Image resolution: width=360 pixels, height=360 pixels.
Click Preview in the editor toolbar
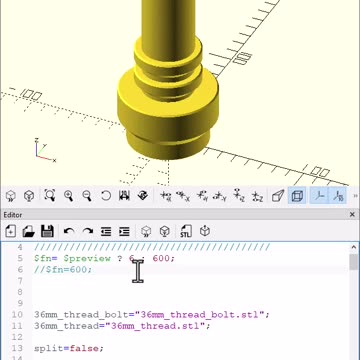pyautogui.click(x=146, y=231)
